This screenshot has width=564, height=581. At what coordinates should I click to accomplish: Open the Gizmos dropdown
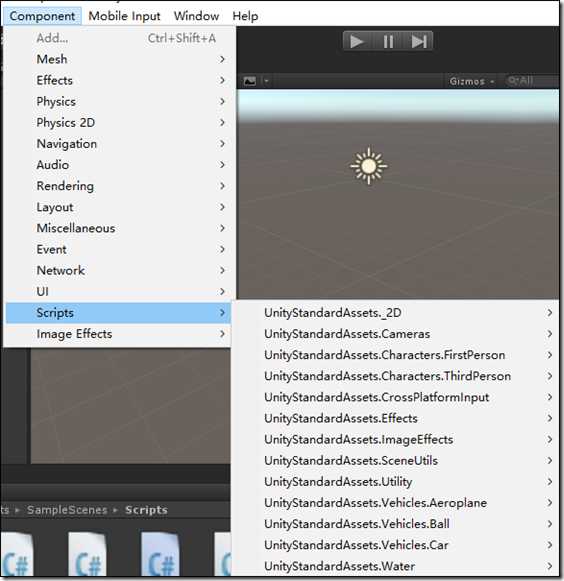[472, 81]
